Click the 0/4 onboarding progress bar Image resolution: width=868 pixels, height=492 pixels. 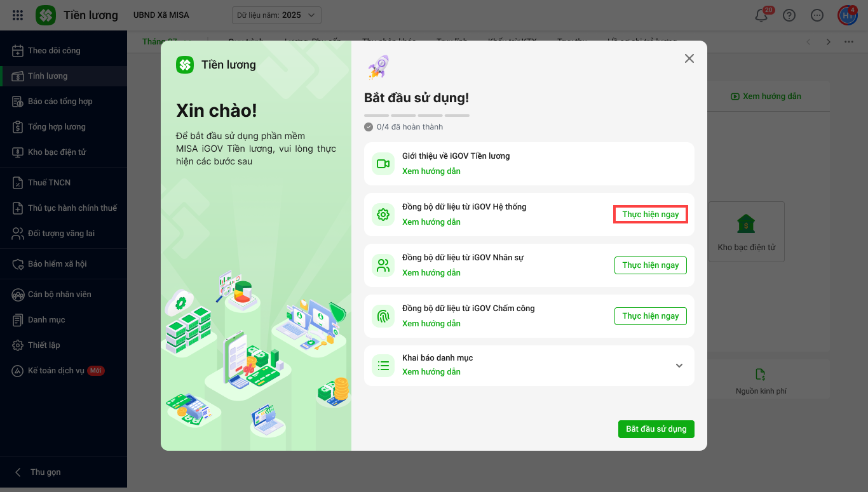417,116
